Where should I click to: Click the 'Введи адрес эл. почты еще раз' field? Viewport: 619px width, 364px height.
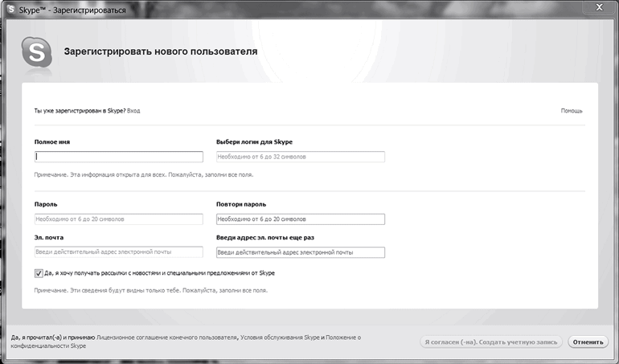coord(301,252)
